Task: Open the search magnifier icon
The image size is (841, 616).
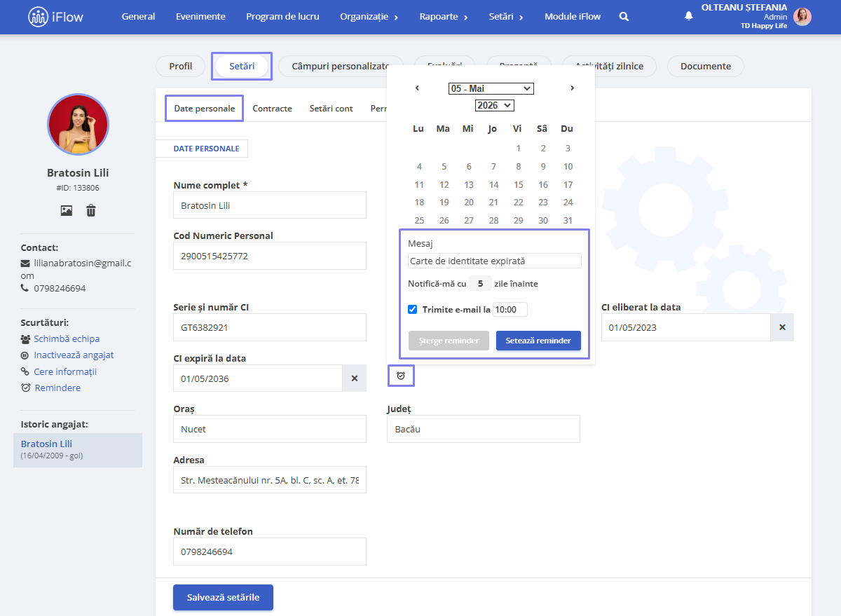Action: click(624, 17)
